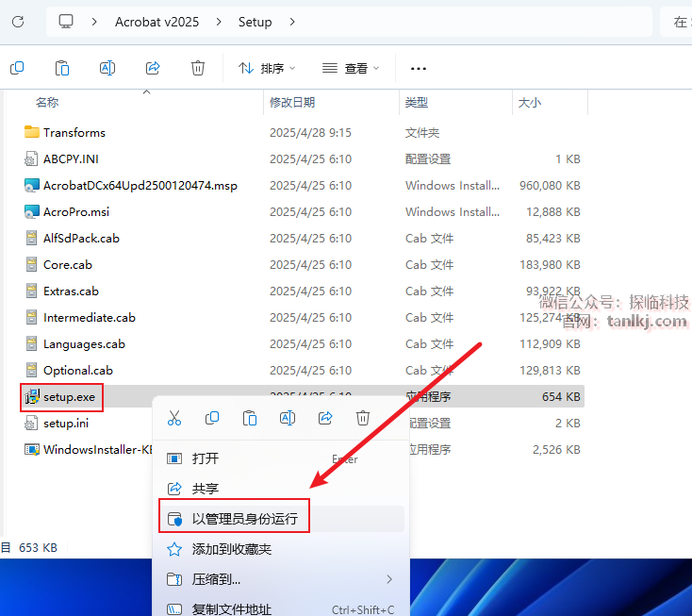Click the Transforms folder icon
Viewport: 692px width, 616px height.
(32, 132)
